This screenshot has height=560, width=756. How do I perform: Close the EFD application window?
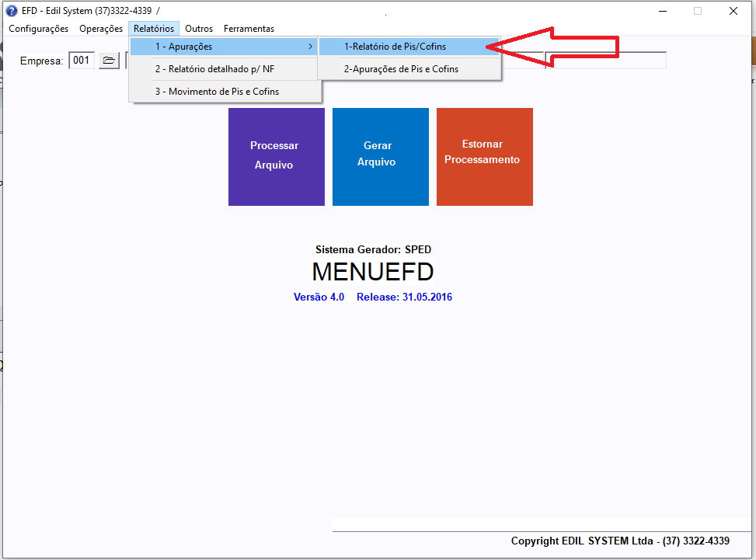pyautogui.click(x=733, y=11)
